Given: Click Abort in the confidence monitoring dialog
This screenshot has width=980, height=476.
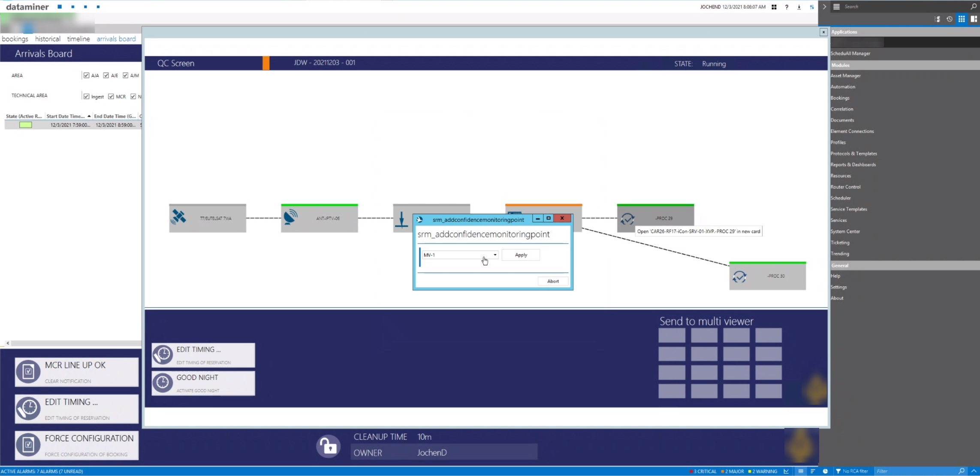Looking at the screenshot, I should 553,282.
